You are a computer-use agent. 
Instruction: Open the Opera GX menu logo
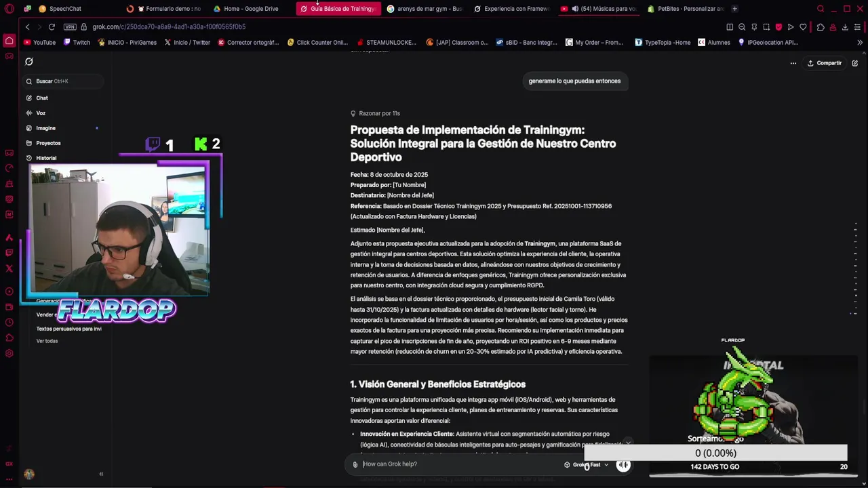[9, 9]
